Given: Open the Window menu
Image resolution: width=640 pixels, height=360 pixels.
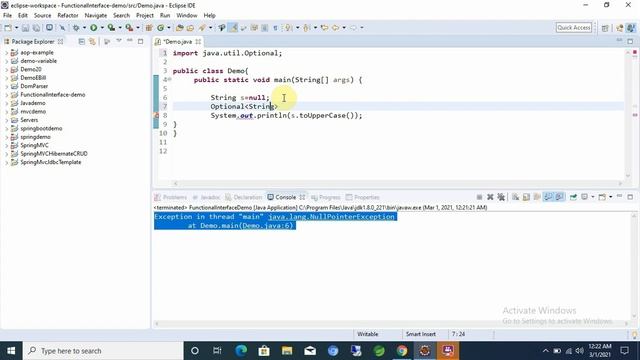Looking at the screenshot, I should click(x=187, y=16).
